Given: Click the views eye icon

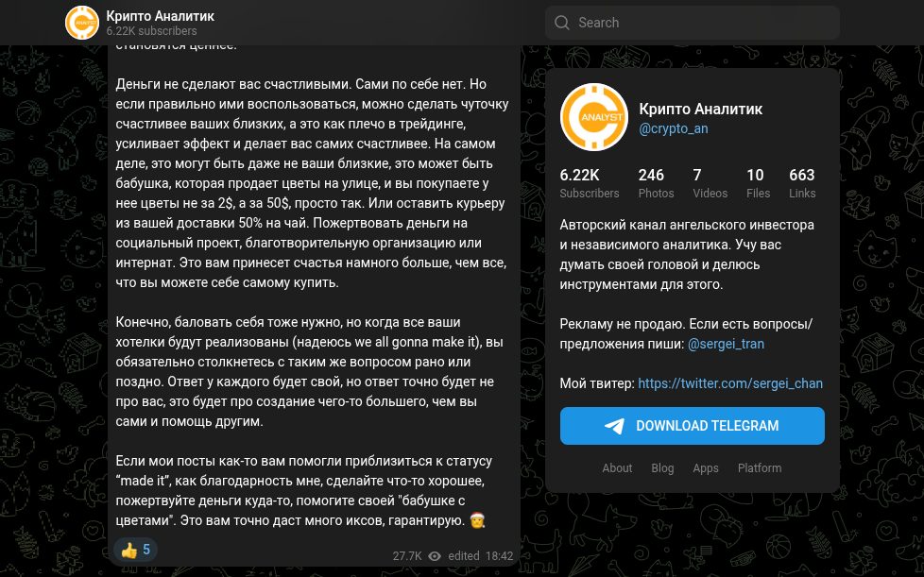Looking at the screenshot, I should (x=435, y=556).
